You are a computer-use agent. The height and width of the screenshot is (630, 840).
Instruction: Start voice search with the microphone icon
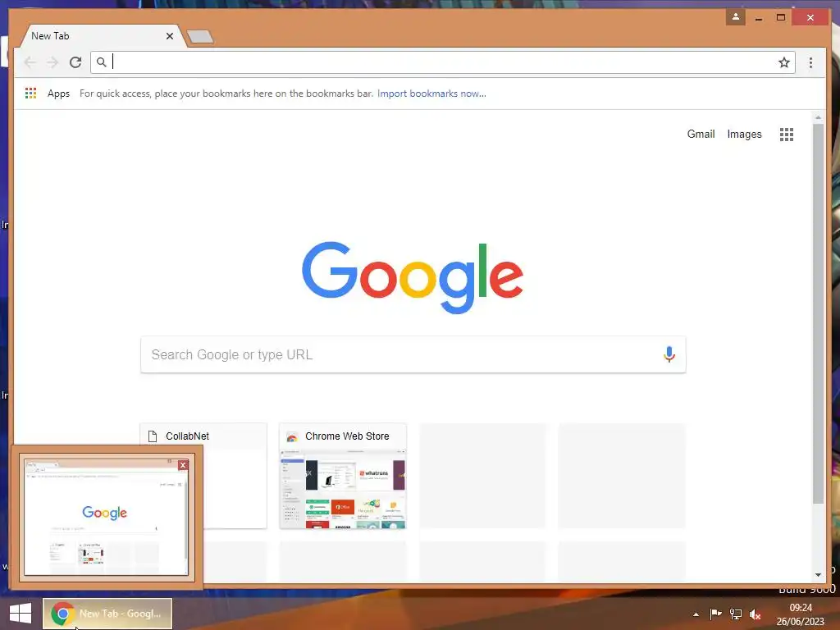[x=669, y=354]
